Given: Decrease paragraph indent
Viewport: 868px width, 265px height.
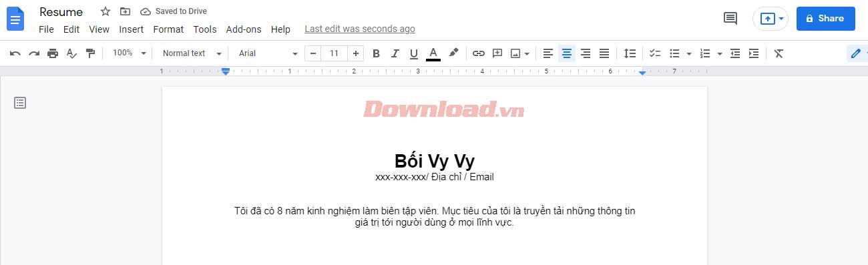Looking at the screenshot, I should pyautogui.click(x=735, y=53).
